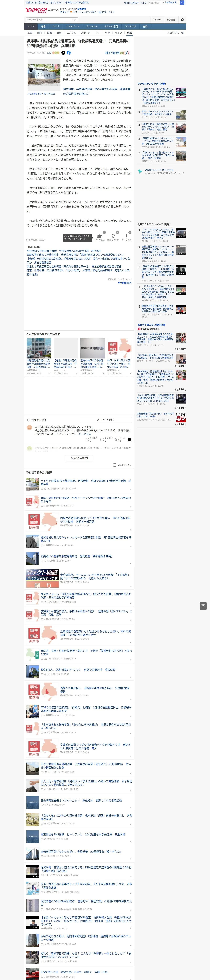The width and height of the screenshot is (210, 980).
Task: Play the トラックが突っ込んできた video thumbnail
Action: point(181,233)
